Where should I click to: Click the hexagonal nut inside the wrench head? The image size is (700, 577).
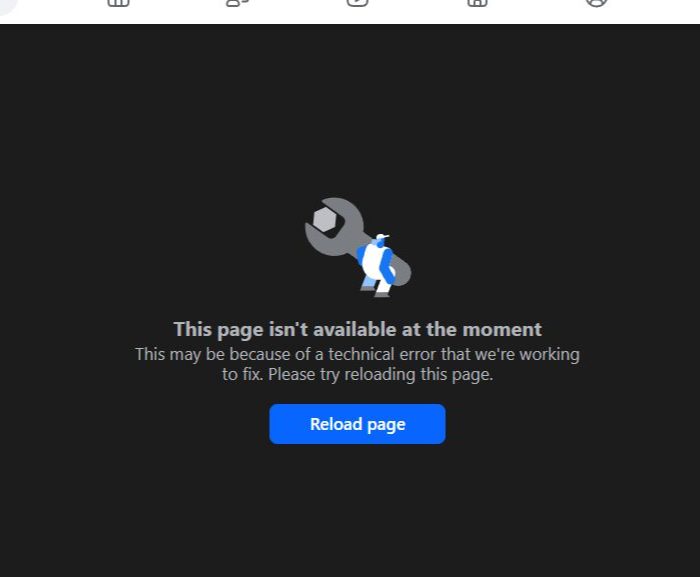325,219
